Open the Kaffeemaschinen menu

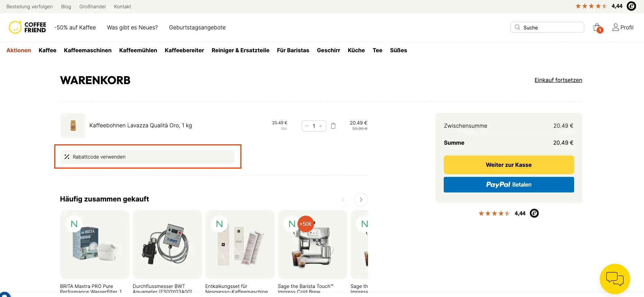pos(88,50)
